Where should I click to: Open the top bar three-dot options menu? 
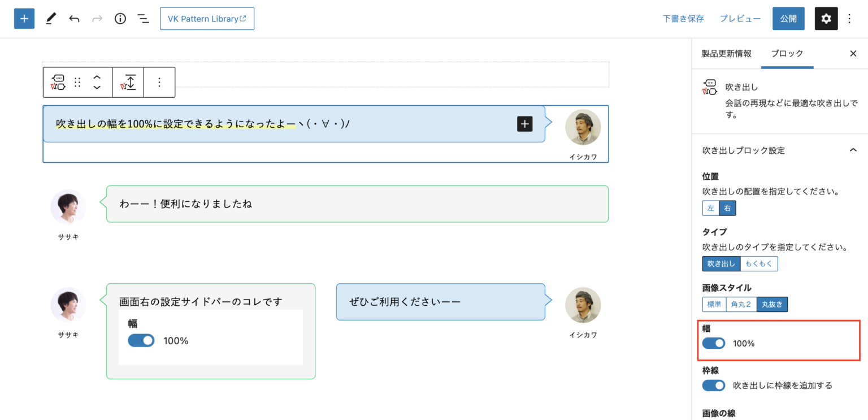849,19
